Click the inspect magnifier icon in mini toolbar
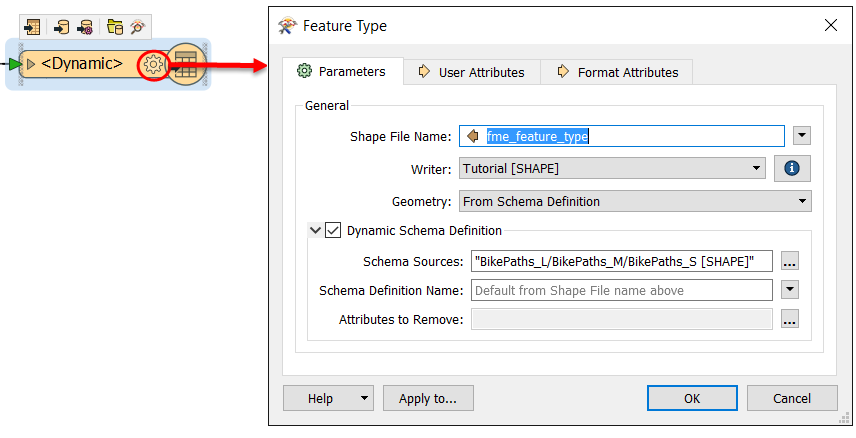This screenshot has height=438, width=856. [137, 26]
